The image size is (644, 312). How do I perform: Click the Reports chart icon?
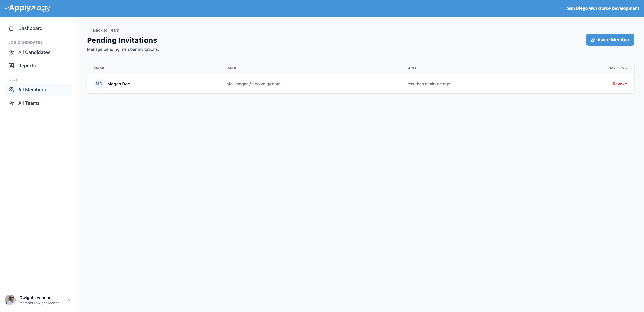[x=11, y=66]
